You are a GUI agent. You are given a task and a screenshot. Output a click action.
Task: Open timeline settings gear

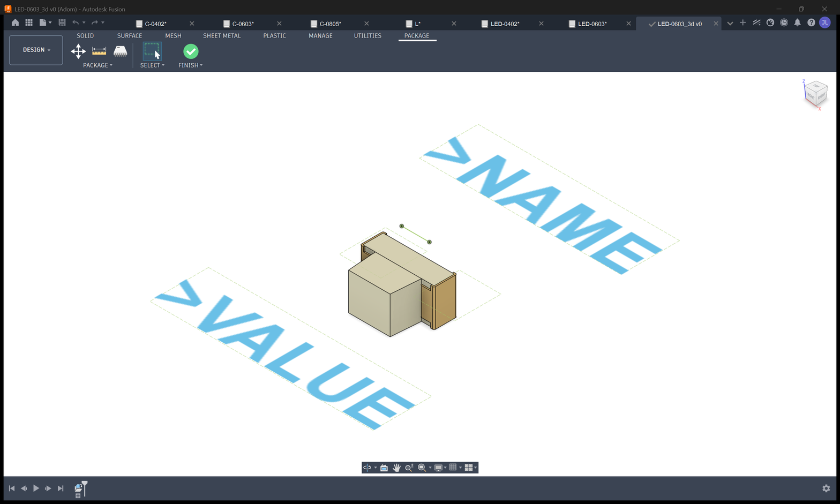point(826,488)
